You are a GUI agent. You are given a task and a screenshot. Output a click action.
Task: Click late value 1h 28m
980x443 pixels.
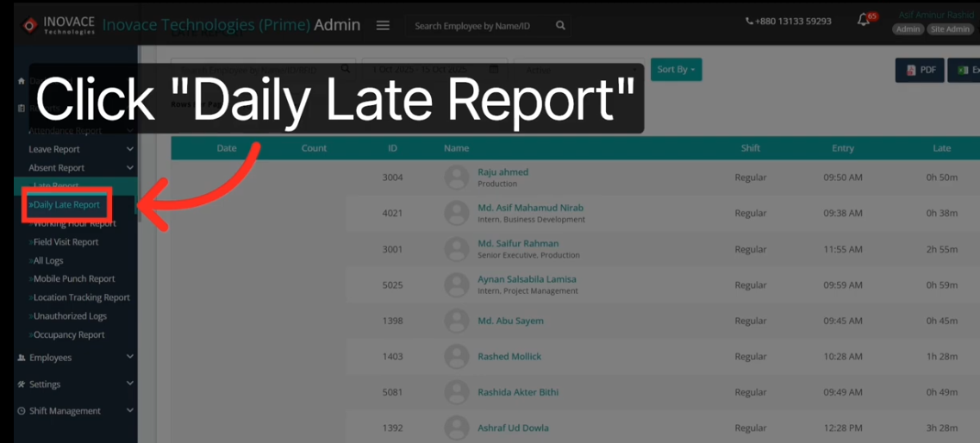[x=942, y=357]
